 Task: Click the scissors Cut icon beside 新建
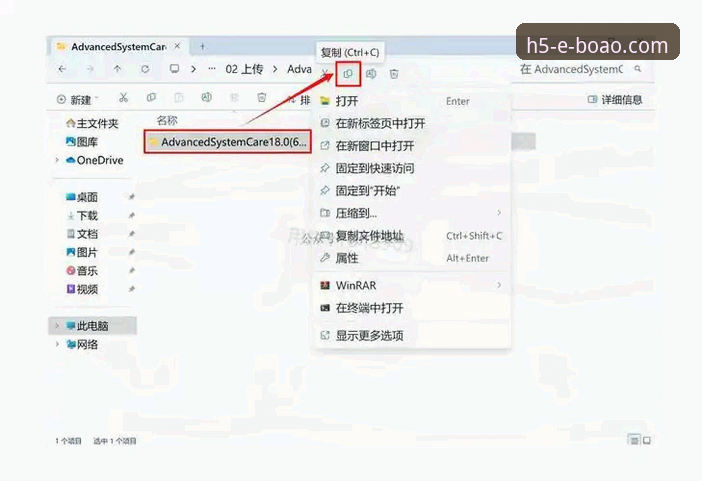[x=124, y=98]
